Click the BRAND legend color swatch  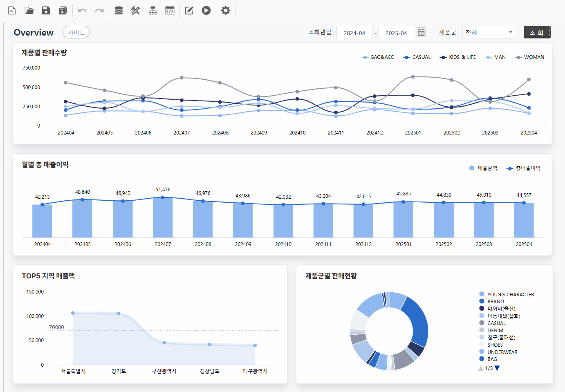tap(482, 301)
